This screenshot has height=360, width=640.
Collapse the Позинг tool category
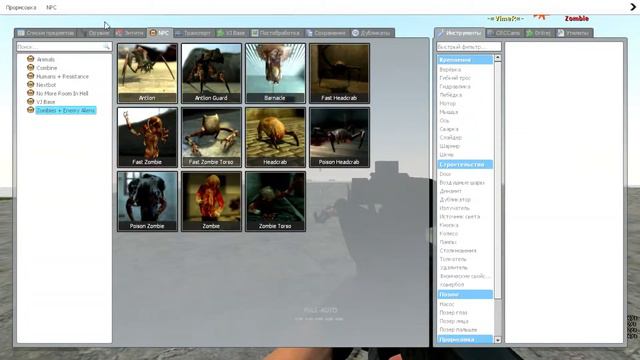click(x=465, y=294)
